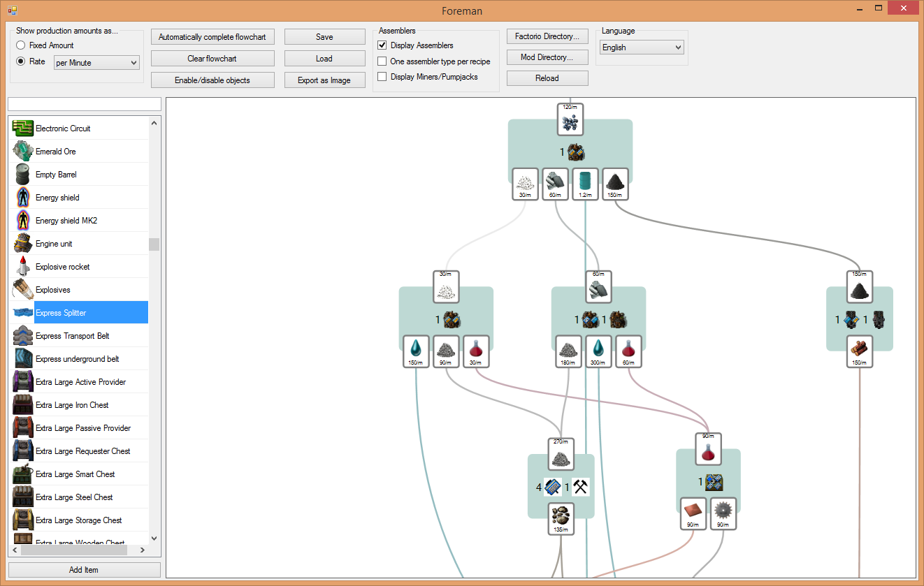Select the 300/m water drop input icon
The width and height of the screenshot is (924, 586).
point(598,351)
